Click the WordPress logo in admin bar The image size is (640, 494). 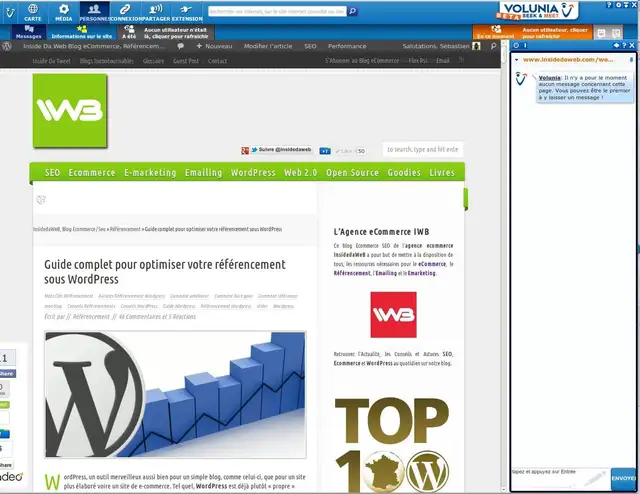coord(7,46)
